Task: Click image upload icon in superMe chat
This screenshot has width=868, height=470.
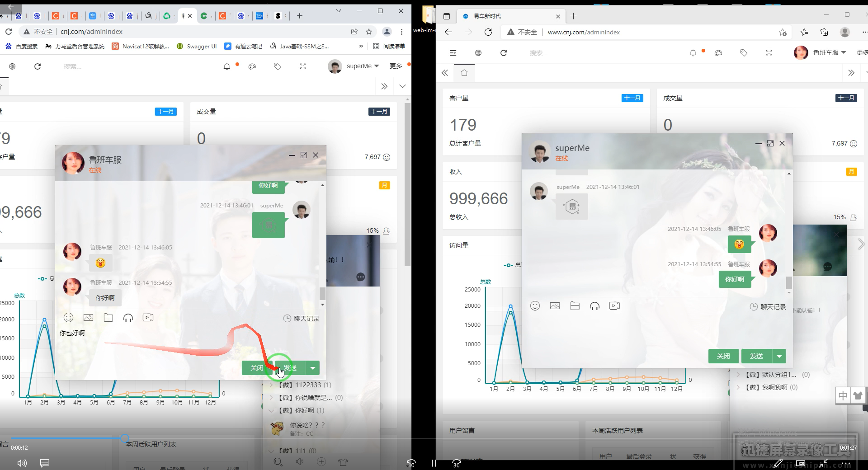Action: pos(555,306)
